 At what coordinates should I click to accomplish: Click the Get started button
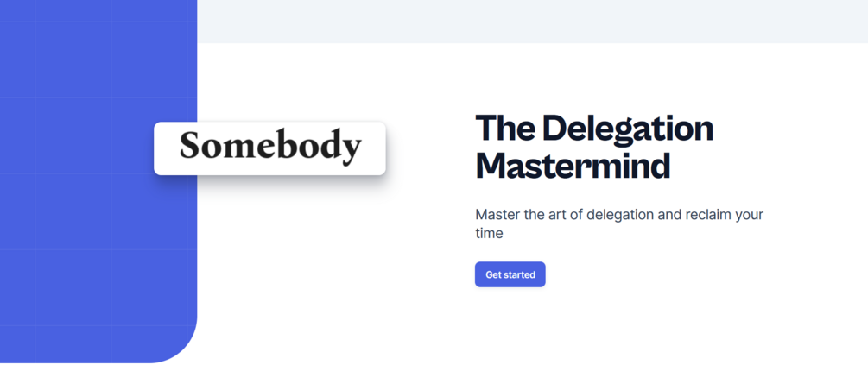click(x=510, y=274)
